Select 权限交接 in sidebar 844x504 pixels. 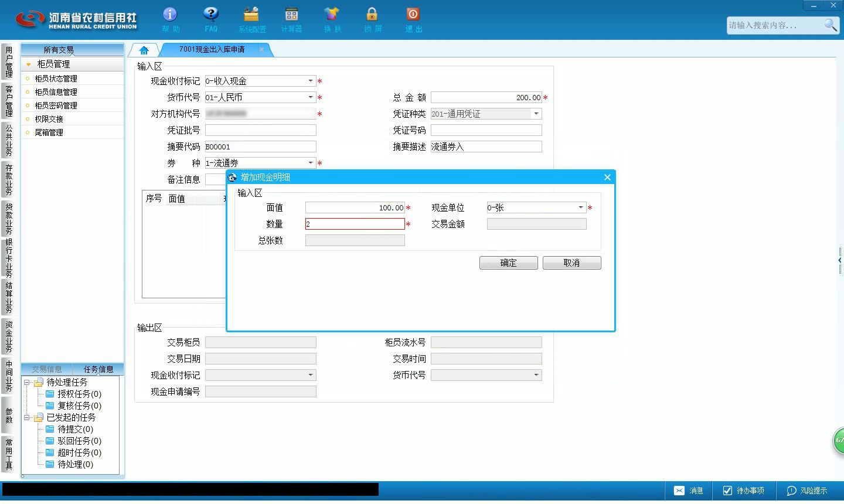[x=49, y=119]
